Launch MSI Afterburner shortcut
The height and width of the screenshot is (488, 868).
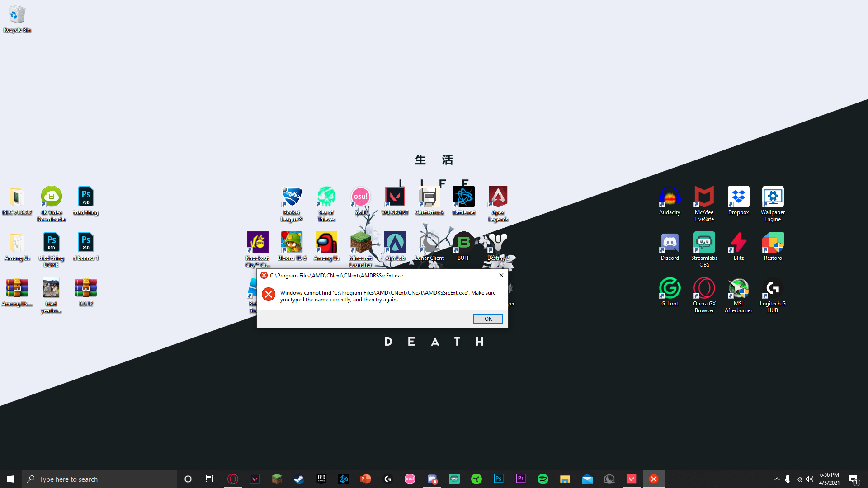738,296
